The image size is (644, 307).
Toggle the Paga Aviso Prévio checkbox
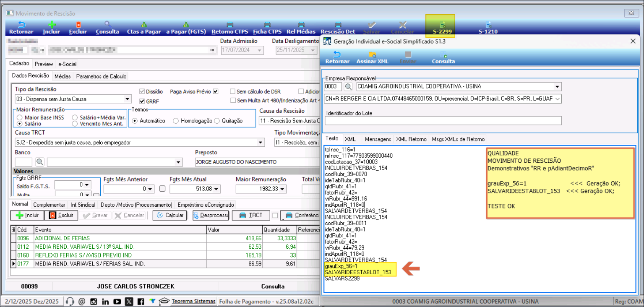(216, 91)
